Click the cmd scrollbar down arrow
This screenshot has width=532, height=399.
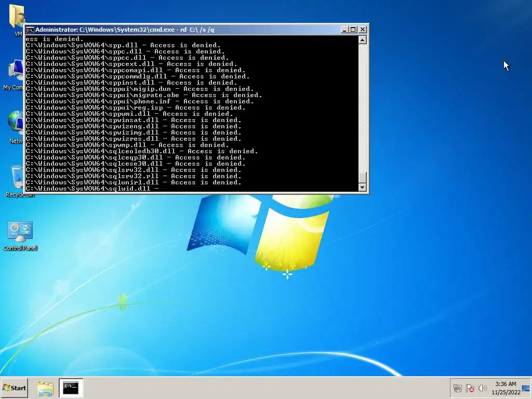pos(362,187)
